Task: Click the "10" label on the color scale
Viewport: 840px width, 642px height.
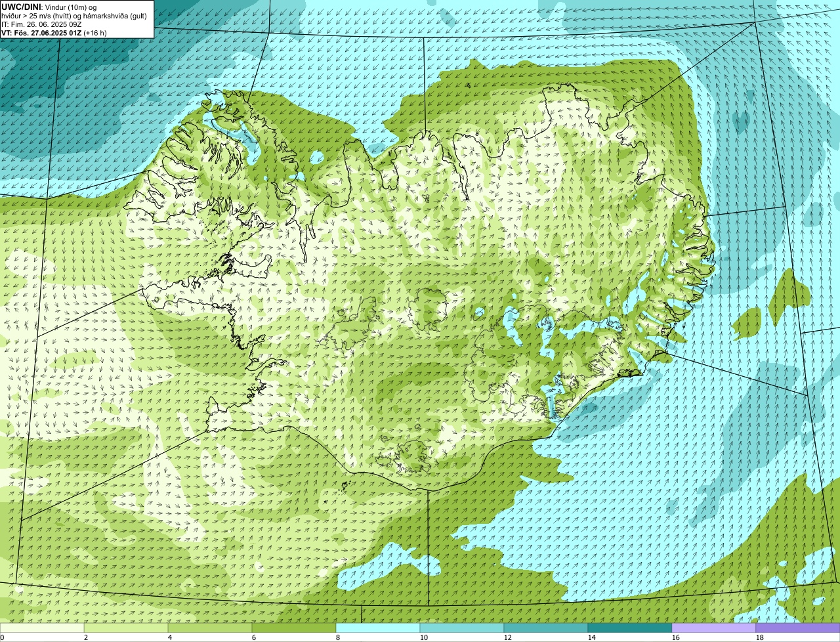Action: [424, 637]
